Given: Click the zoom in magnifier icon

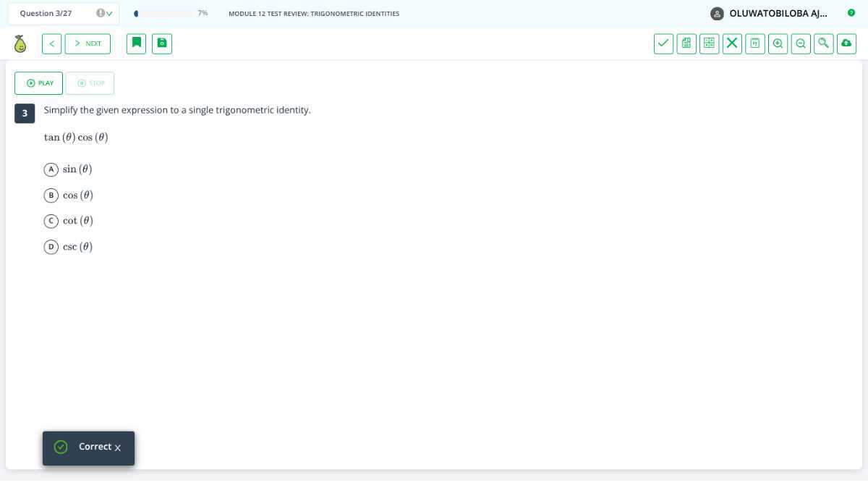Looking at the screenshot, I should pyautogui.click(x=778, y=43).
